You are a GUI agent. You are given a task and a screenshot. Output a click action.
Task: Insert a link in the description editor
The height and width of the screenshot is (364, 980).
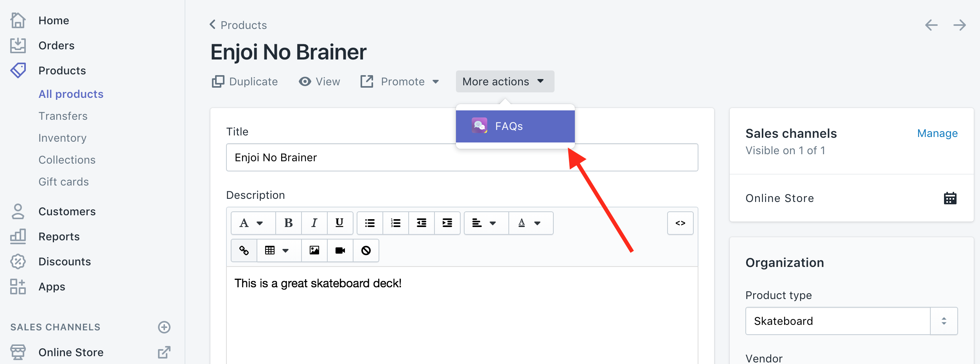[244, 250]
